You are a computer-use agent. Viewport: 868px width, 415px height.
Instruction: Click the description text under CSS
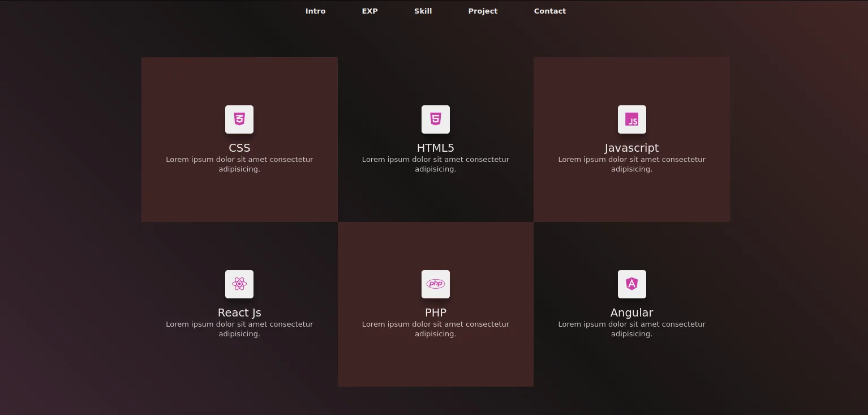click(x=239, y=164)
